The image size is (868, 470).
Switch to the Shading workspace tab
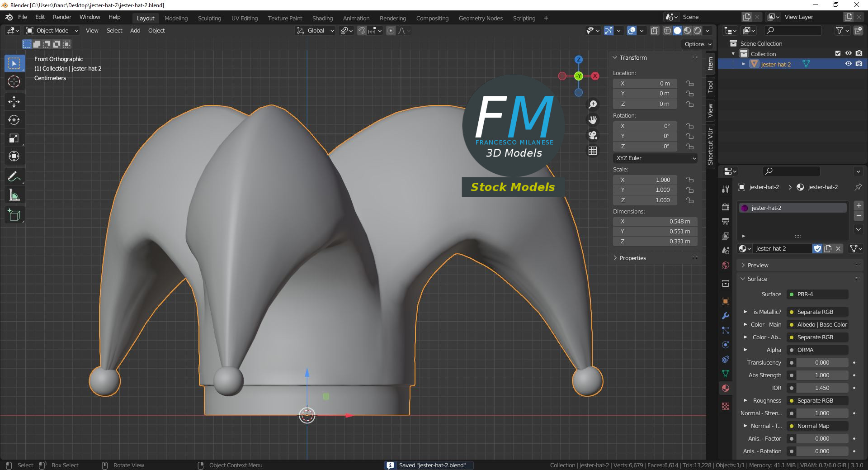tap(322, 18)
